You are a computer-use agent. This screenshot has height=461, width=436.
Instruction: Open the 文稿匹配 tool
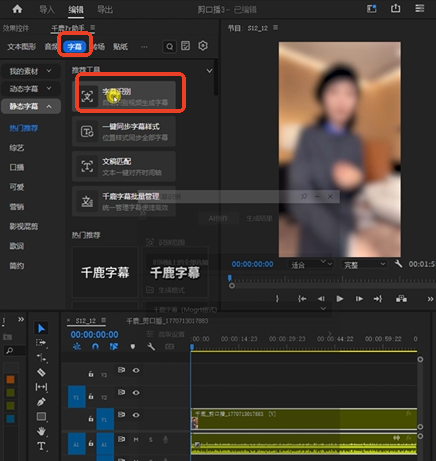(124, 166)
